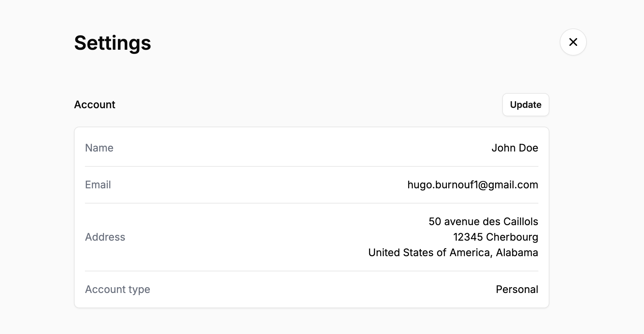The width and height of the screenshot is (644, 334).
Task: Close the Settings panel with X icon
Action: click(x=573, y=42)
